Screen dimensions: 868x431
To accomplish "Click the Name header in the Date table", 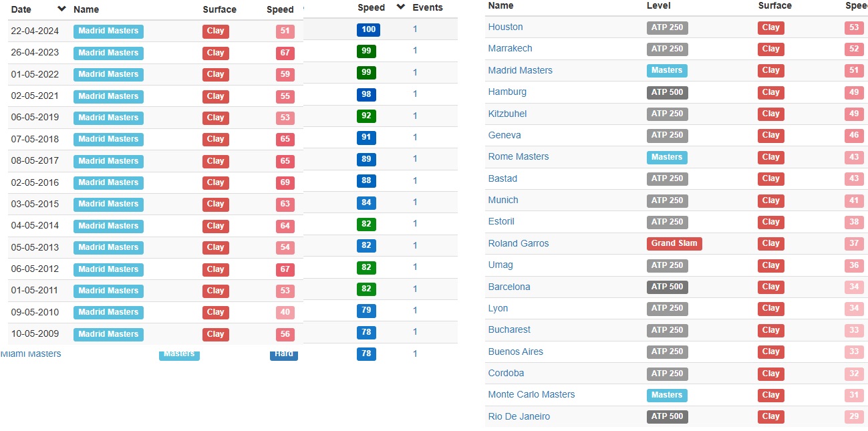I will pyautogui.click(x=86, y=9).
